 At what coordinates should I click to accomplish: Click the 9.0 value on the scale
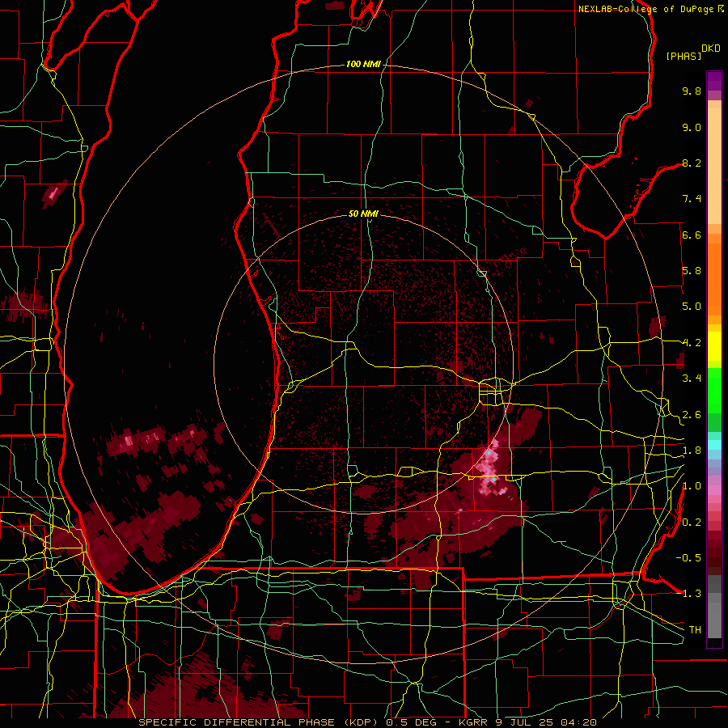692,127
